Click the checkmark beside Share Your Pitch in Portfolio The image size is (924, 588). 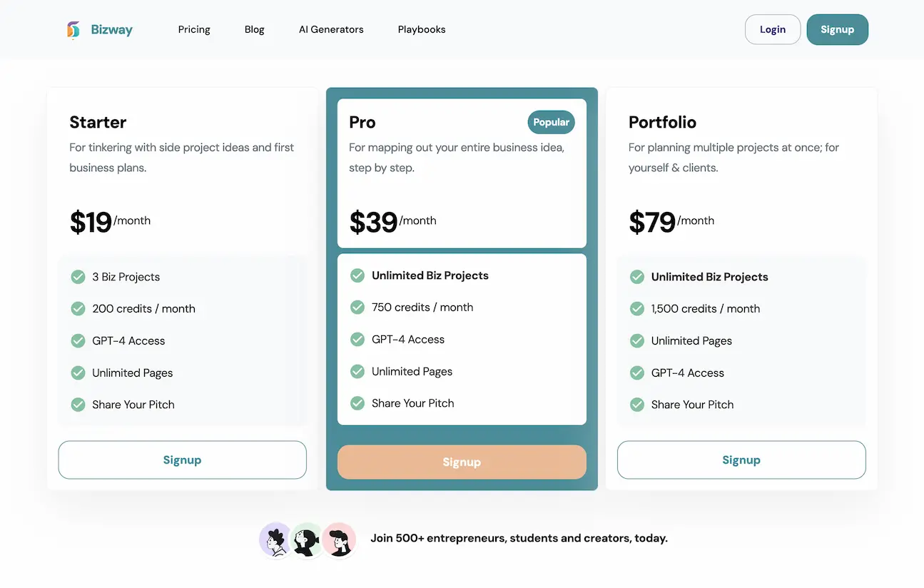point(636,404)
